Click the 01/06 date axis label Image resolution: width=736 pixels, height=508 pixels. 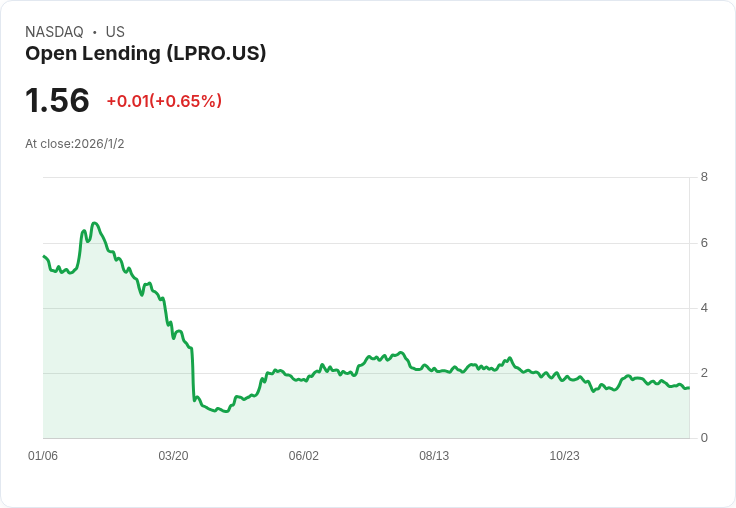[x=43, y=455]
